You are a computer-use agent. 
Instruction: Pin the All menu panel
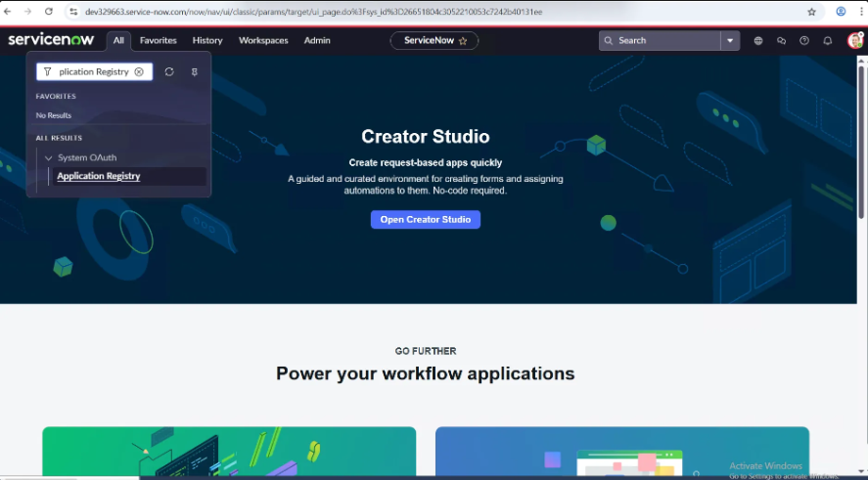coord(195,72)
